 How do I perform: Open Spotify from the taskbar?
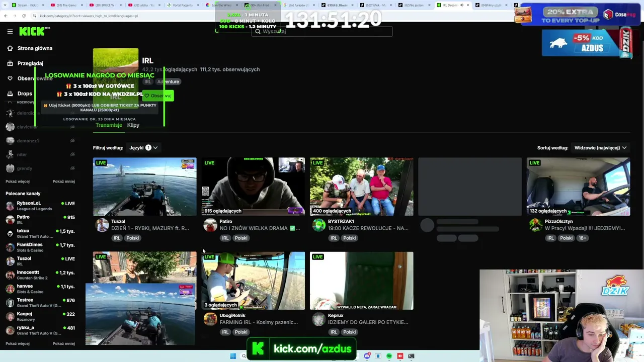click(389, 356)
